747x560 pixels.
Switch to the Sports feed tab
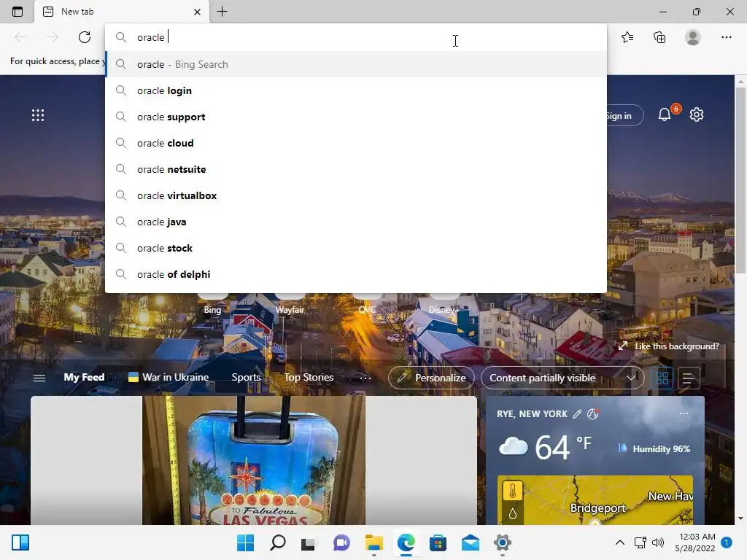(246, 377)
